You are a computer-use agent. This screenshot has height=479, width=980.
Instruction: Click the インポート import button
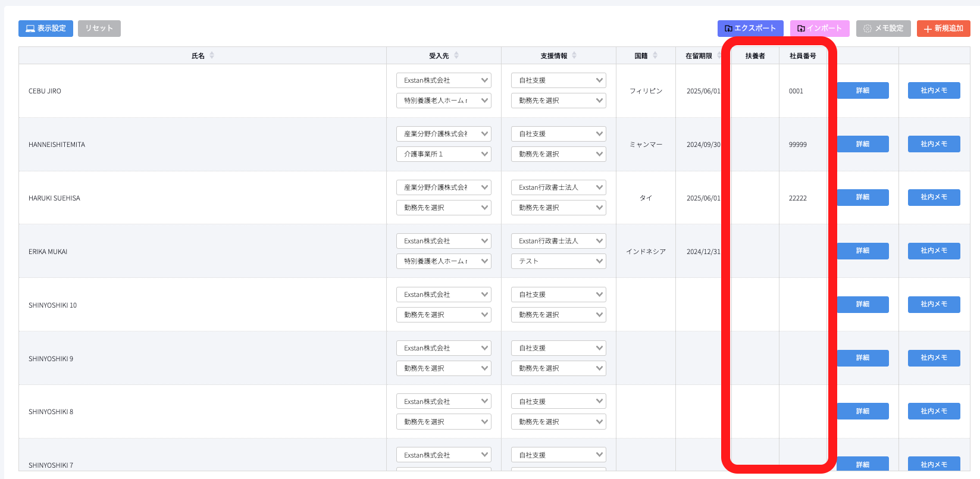819,29
